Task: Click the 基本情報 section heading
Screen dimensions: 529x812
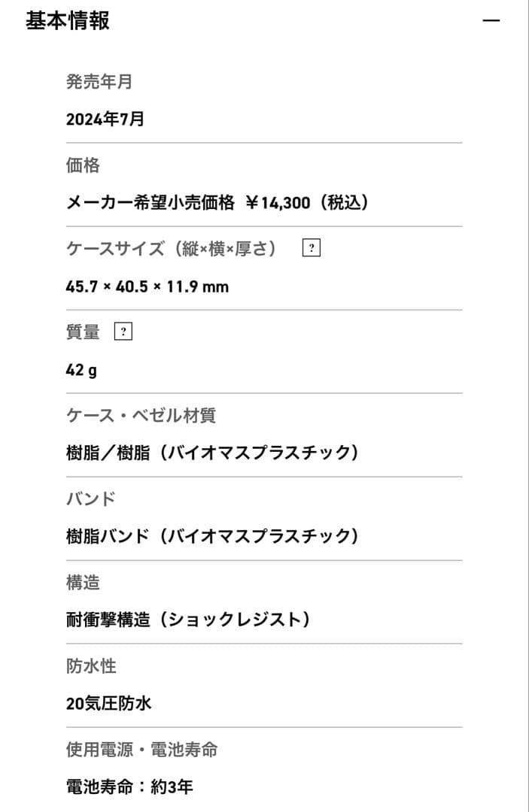Action: point(68,20)
